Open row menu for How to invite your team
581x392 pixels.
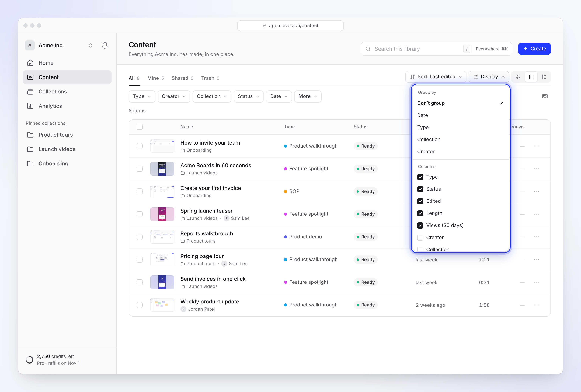pyautogui.click(x=537, y=146)
